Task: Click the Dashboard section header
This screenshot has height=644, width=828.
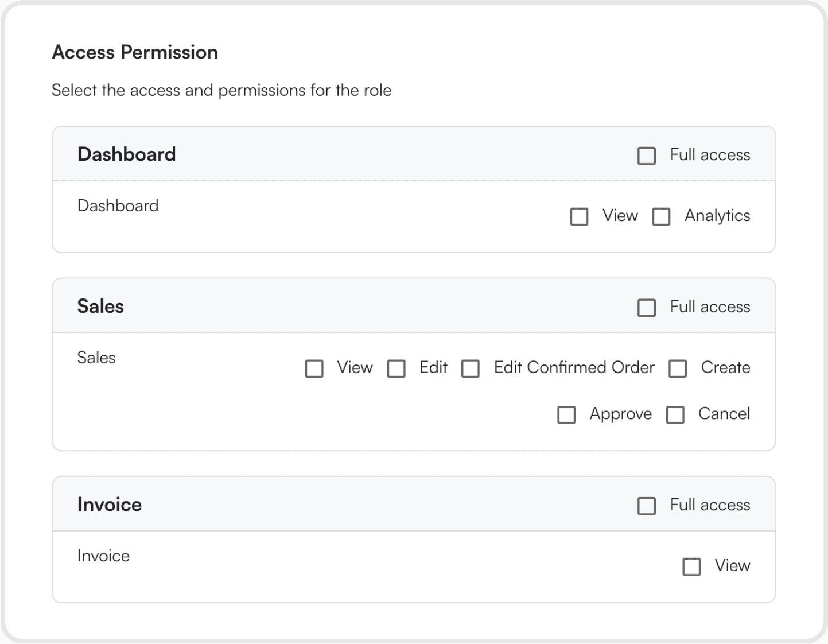Action: pyautogui.click(x=126, y=154)
